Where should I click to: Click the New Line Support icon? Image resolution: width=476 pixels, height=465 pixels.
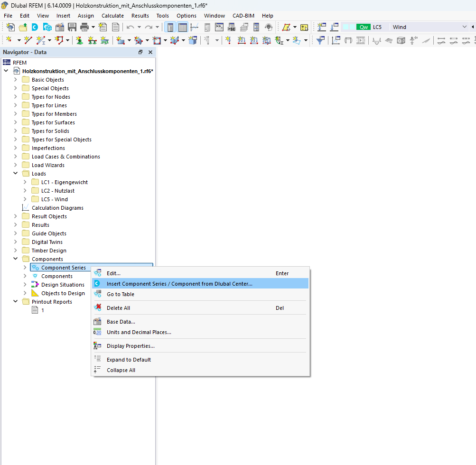pos(92,40)
